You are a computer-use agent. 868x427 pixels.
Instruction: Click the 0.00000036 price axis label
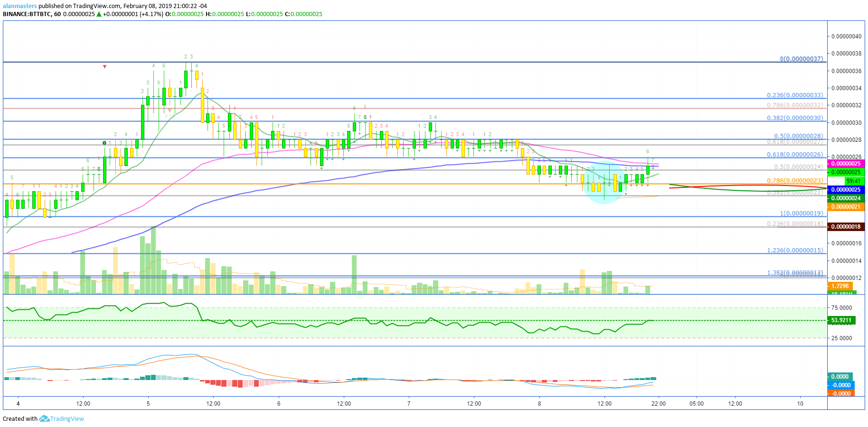(x=846, y=71)
